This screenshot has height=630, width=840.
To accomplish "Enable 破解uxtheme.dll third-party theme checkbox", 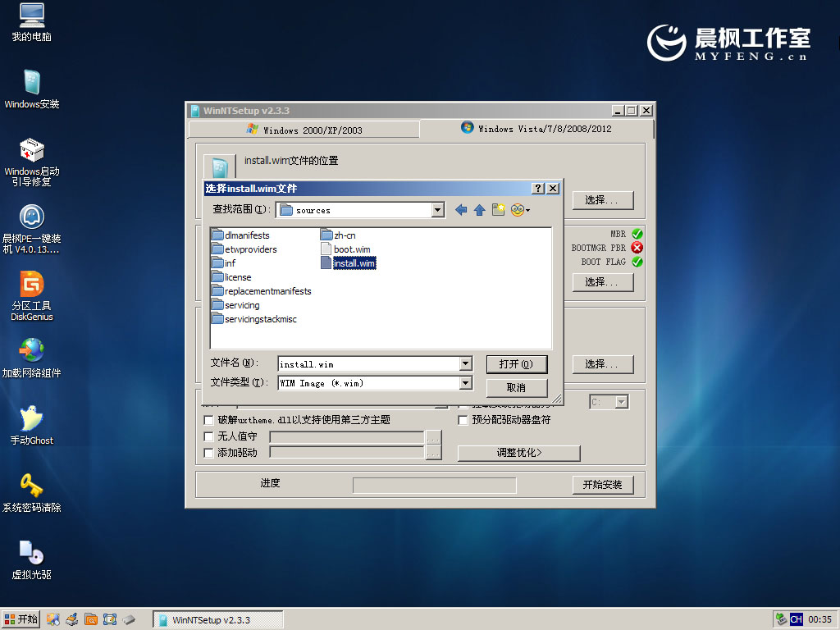I will tap(209, 420).
